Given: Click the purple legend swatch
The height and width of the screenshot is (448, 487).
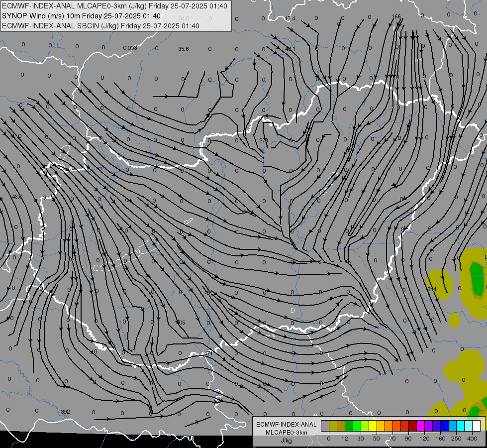Looking at the screenshot, I should pos(429,426).
